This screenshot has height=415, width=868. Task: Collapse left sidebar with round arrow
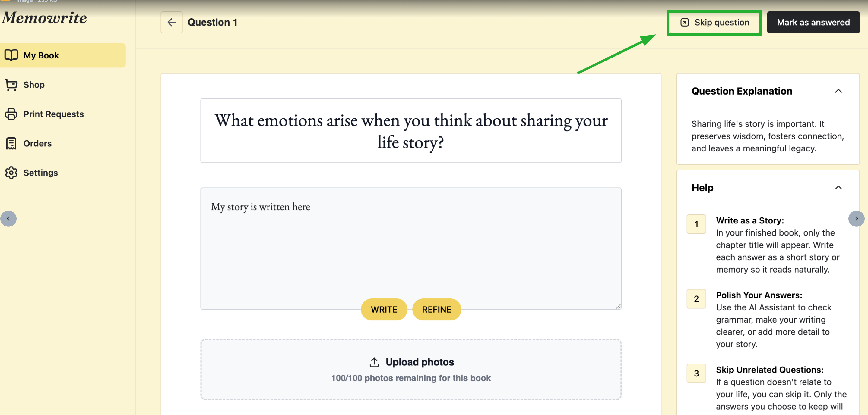[8, 219]
